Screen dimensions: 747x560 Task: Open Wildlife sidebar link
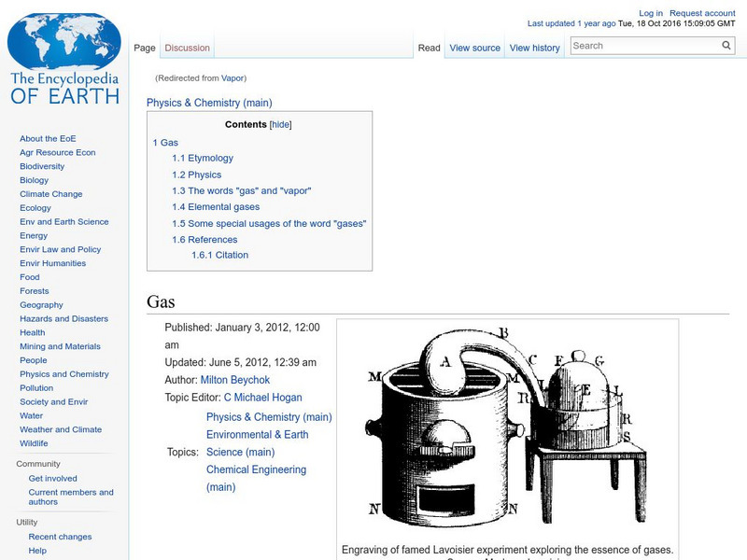click(34, 442)
